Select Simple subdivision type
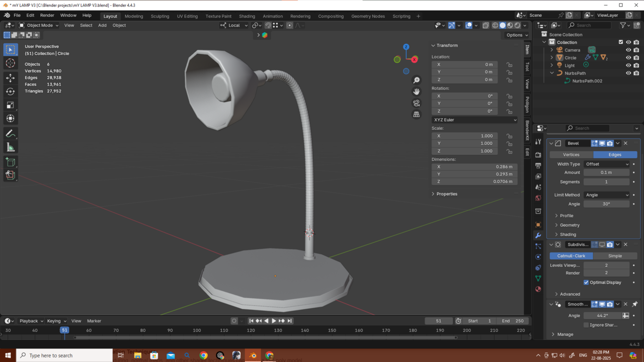The width and height of the screenshot is (644, 362). 615,256
